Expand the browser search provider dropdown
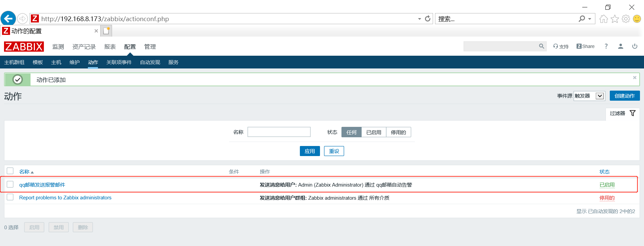 tap(590, 19)
